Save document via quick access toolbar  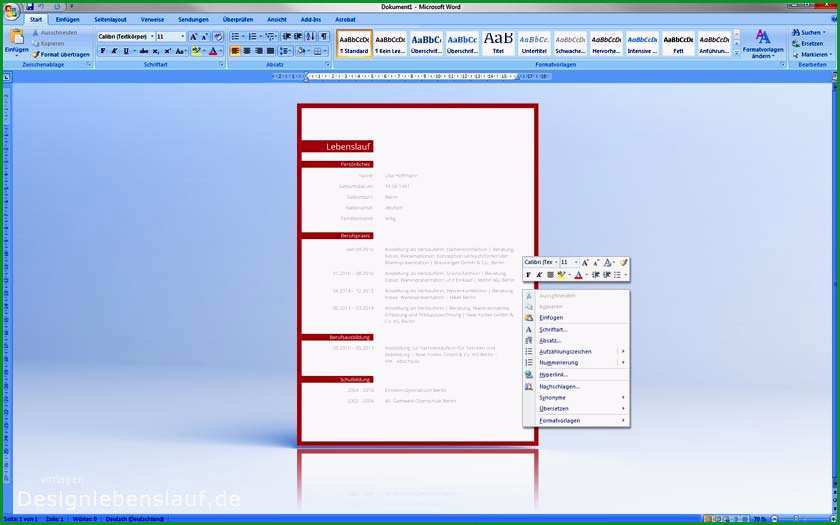pyautogui.click(x=30, y=6)
